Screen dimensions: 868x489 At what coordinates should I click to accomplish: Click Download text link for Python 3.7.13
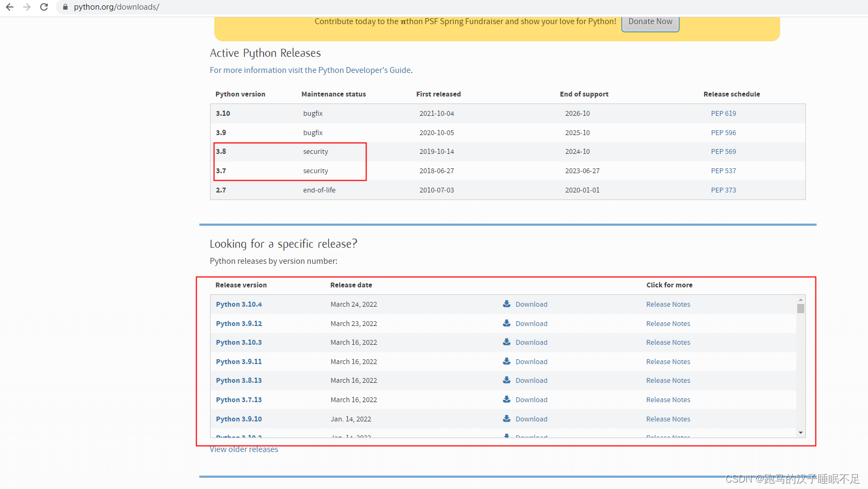(x=532, y=400)
